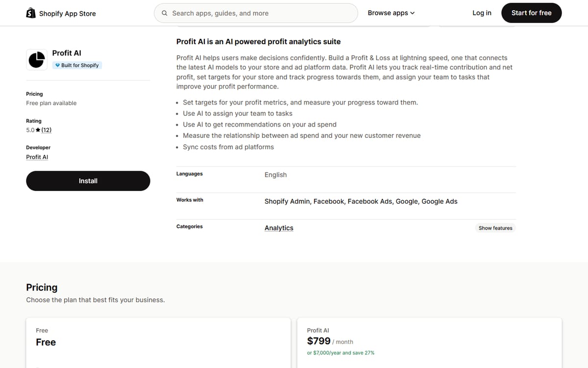Click the Start for free button
The image size is (588, 368).
[531, 13]
